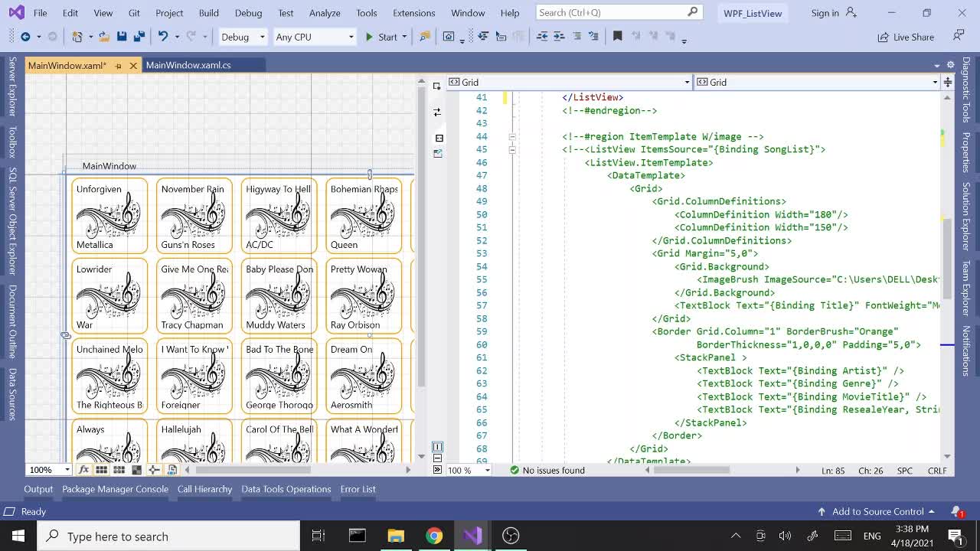Open the Build menu
Image resolution: width=980 pixels, height=551 pixels.
coord(208,13)
